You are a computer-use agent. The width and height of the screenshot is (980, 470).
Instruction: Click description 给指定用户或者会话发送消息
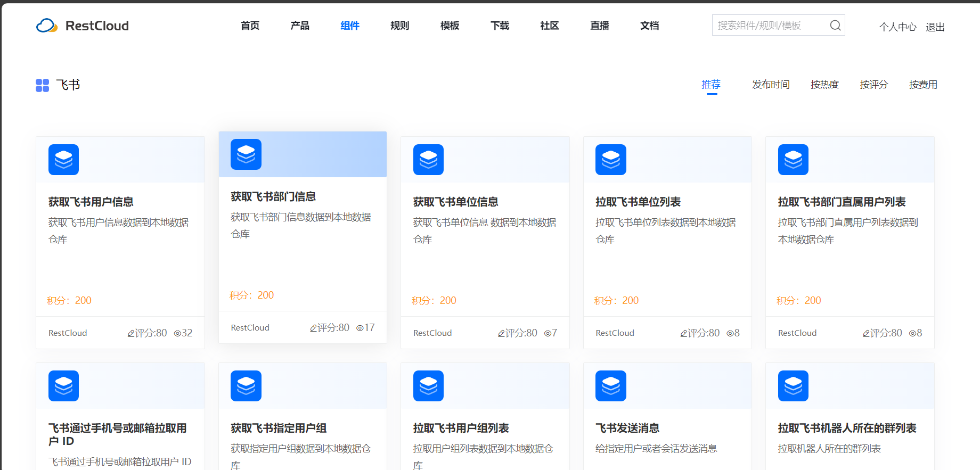[656, 449]
